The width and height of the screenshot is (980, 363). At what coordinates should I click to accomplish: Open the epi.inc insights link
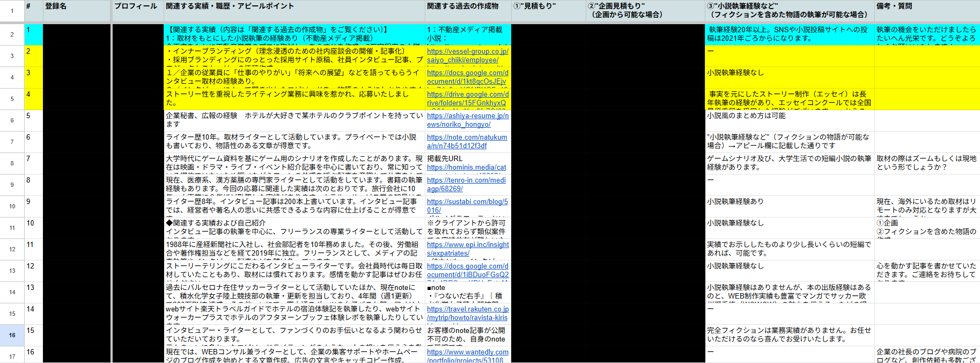click(467, 245)
